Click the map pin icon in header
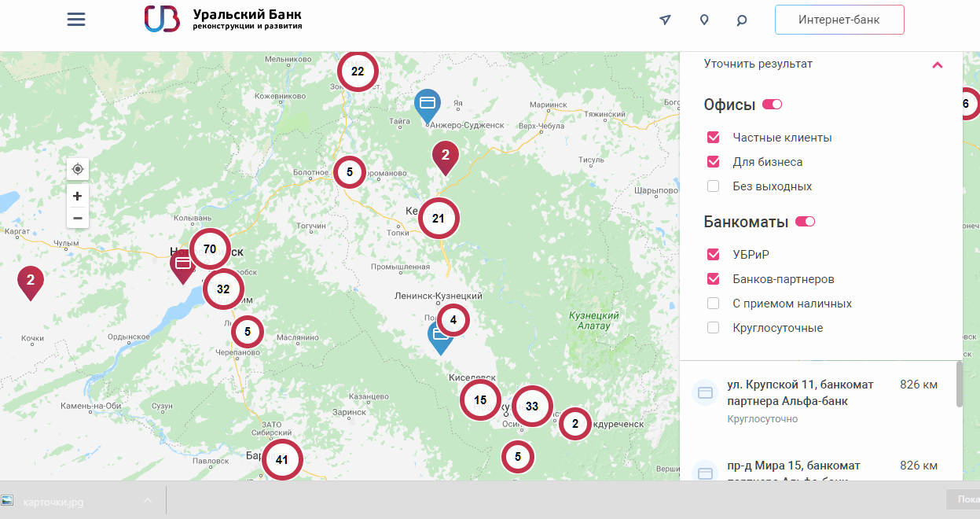The height and width of the screenshot is (519, 980). (x=704, y=20)
